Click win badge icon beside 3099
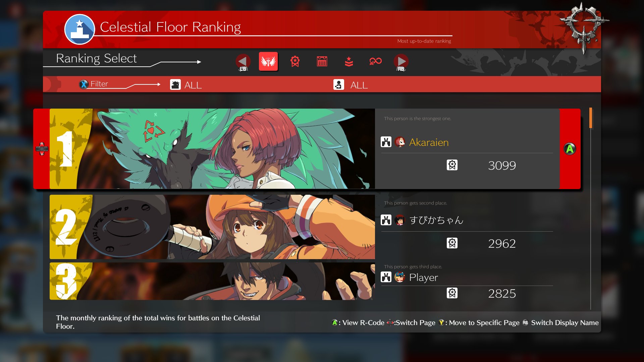Screen dimensions: 644x362 [x=452, y=165]
